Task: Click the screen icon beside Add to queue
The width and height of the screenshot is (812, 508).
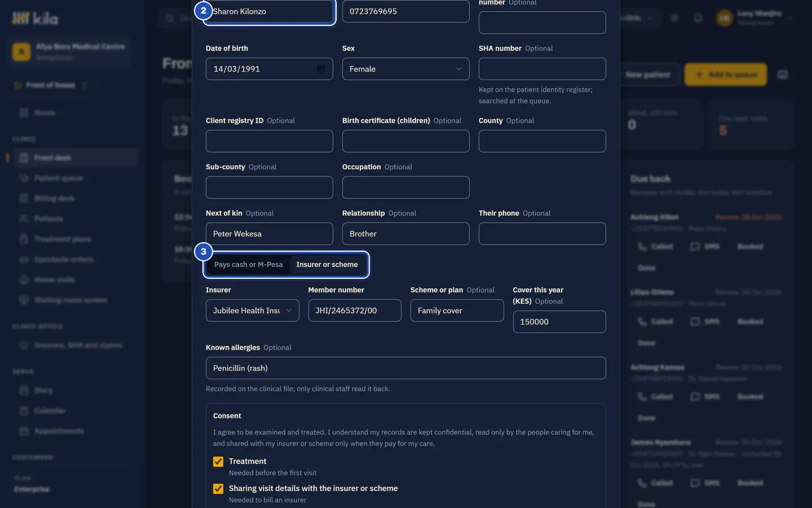Action: pos(783,75)
